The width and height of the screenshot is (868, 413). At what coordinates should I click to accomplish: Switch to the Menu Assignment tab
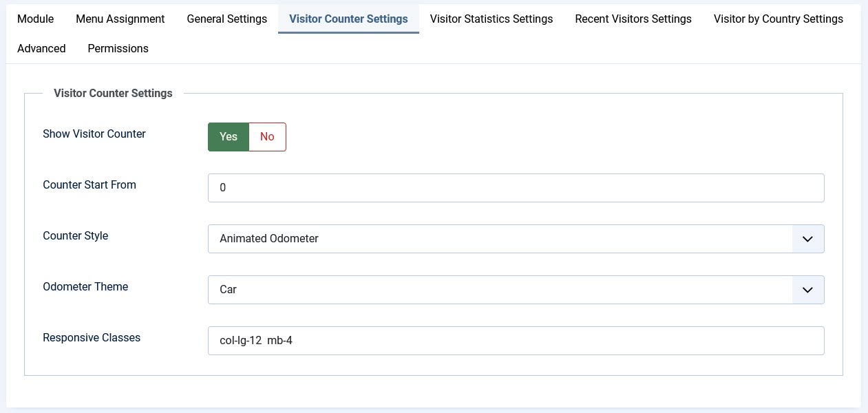click(120, 19)
